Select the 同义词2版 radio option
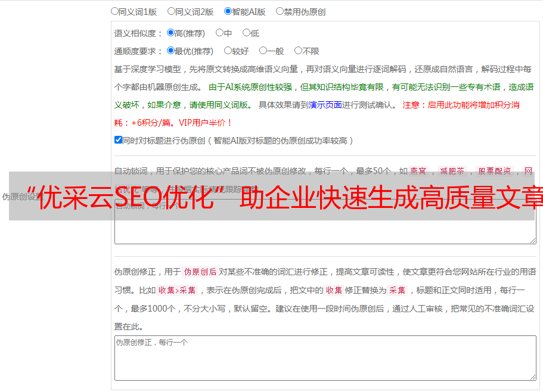Viewport: 543px width, 392px height. [171, 11]
